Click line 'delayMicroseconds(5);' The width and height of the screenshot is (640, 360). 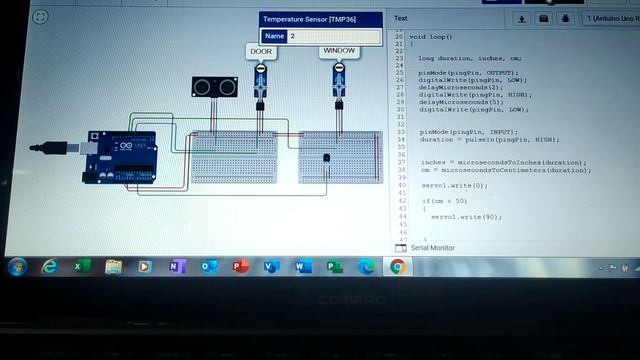click(x=461, y=102)
